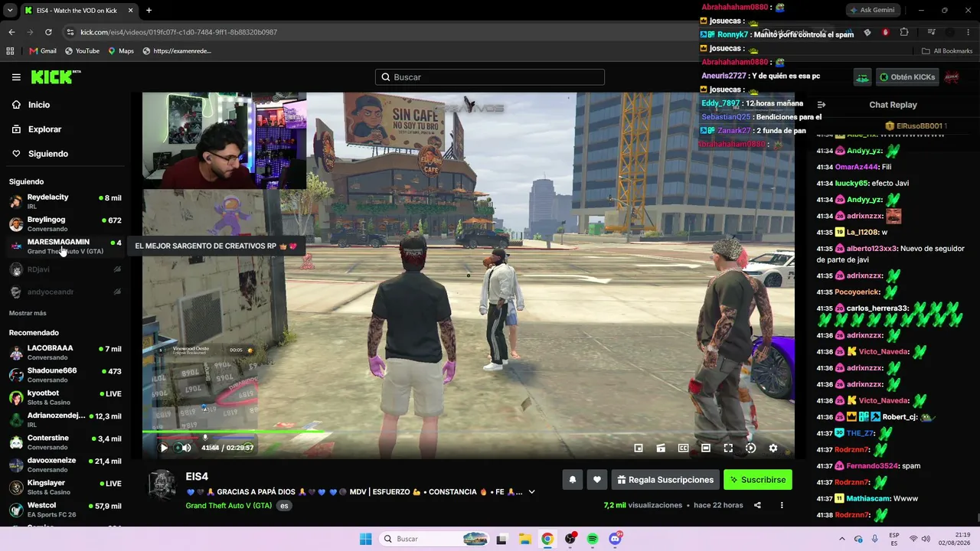Open the Chrome tab search dropdown
The image size is (980, 551).
10,11
